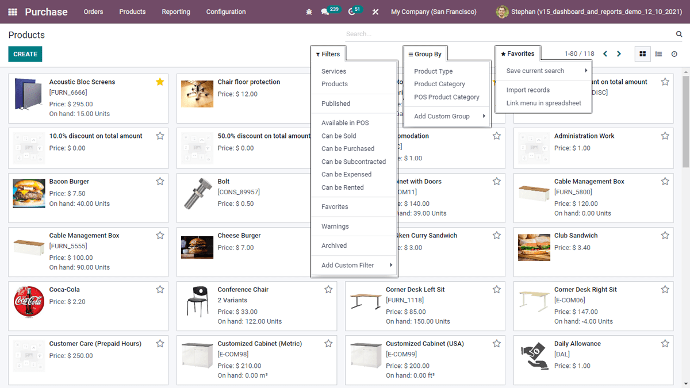Image resolution: width=690 pixels, height=388 pixels.
Task: Apply the Available in POS filter
Action: (345, 123)
